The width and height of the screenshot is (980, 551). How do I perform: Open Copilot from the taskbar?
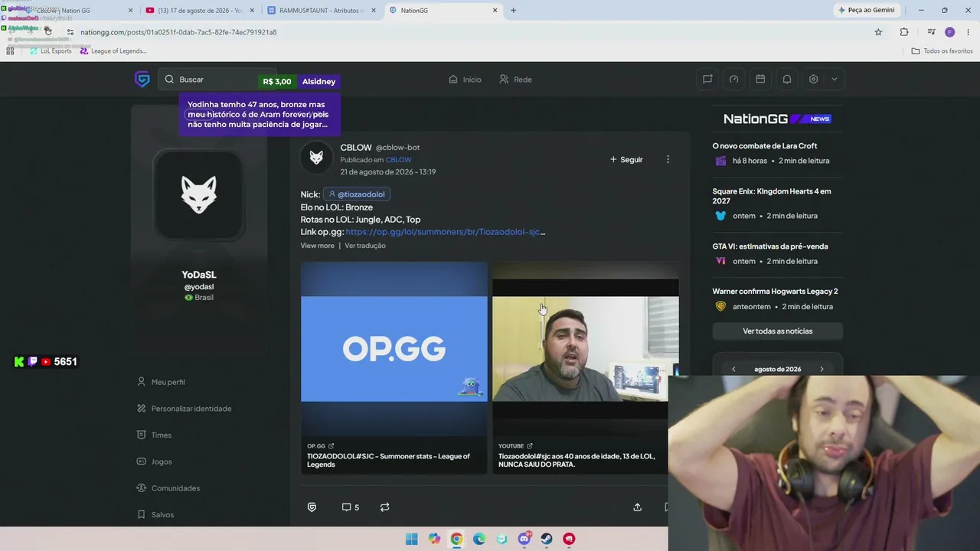click(434, 539)
